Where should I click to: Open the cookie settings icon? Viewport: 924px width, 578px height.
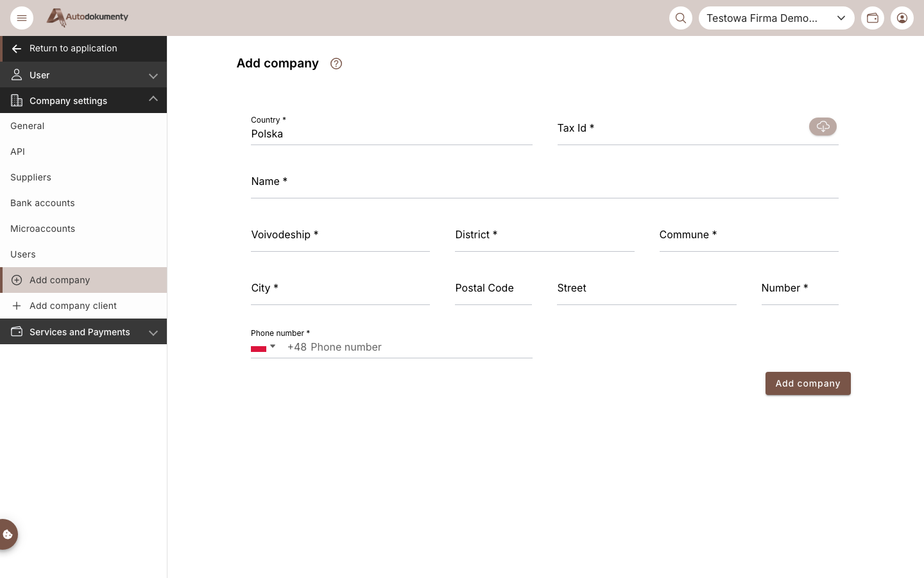pos(8,534)
